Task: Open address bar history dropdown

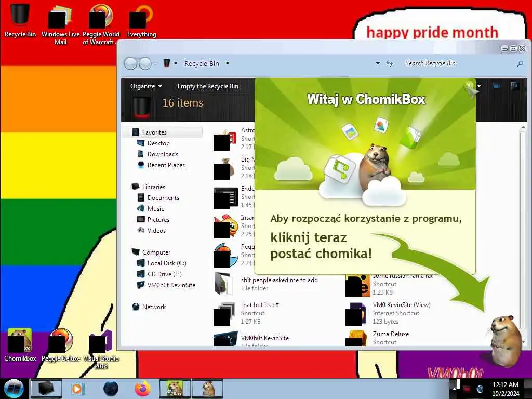Action: pos(378,63)
